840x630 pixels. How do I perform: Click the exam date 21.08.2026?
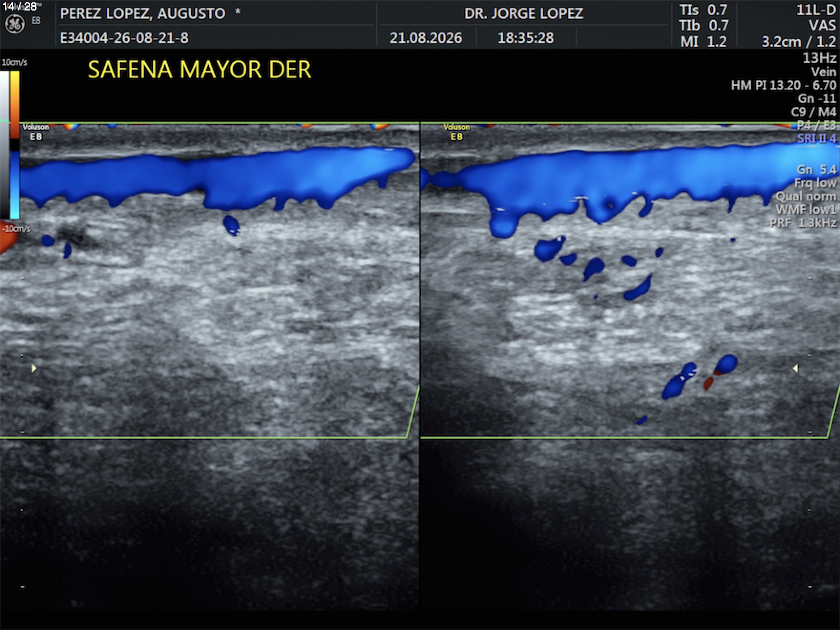click(426, 38)
